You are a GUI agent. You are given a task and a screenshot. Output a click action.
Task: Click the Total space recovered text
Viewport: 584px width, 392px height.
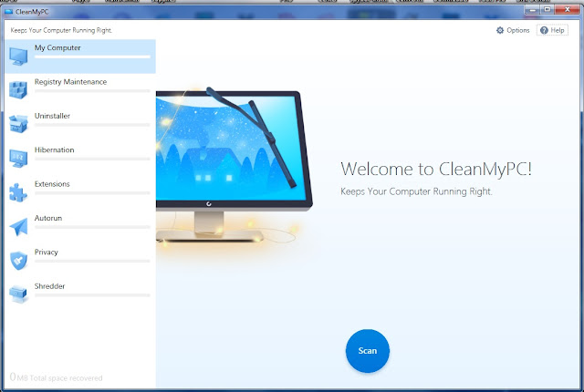click(x=56, y=377)
